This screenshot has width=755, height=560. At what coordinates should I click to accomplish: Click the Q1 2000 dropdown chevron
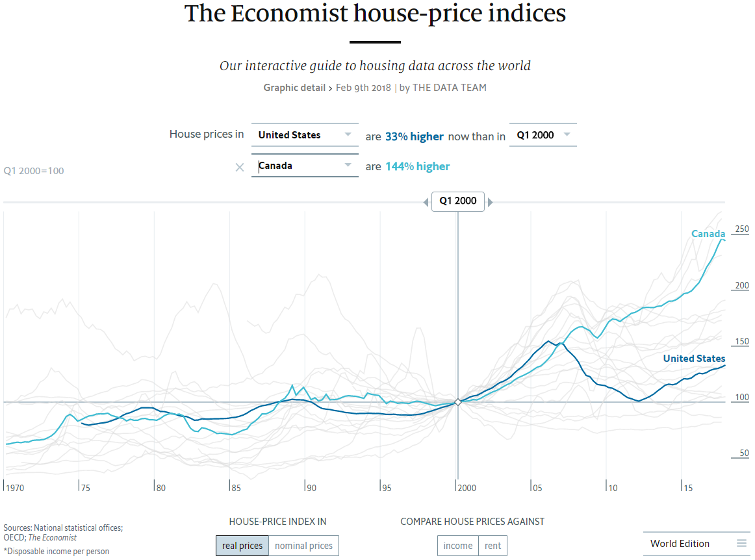click(567, 134)
